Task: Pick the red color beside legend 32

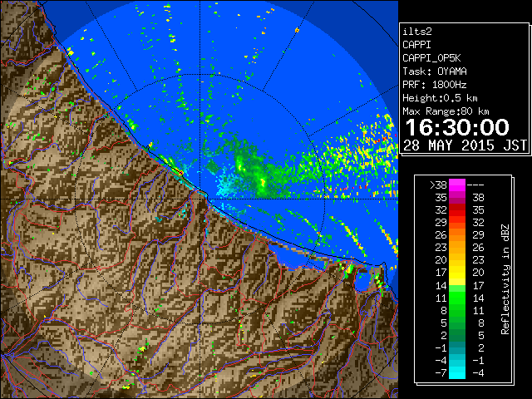Action: click(457, 210)
